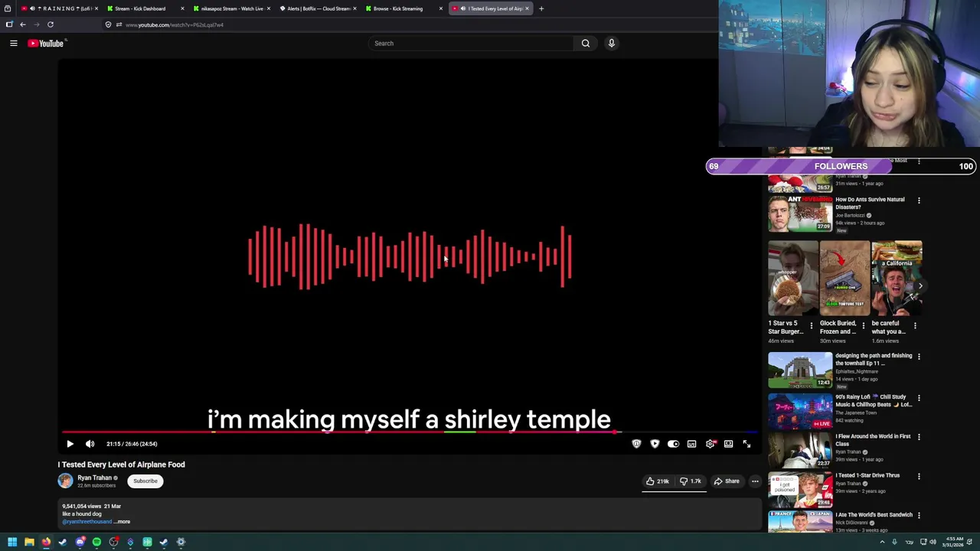Open the tab list button at top left
The width and height of the screenshot is (980, 551).
click(x=8, y=8)
